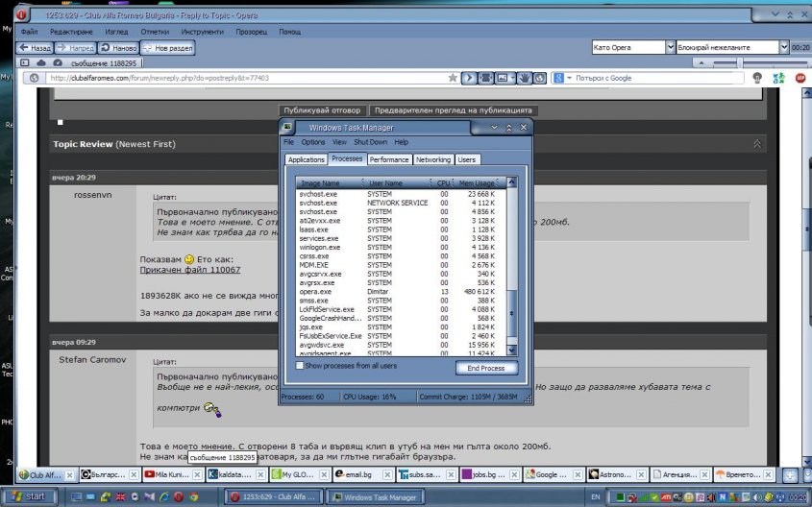Click the Назад back navigation button
Screen dimensions: 812x507
point(35,47)
